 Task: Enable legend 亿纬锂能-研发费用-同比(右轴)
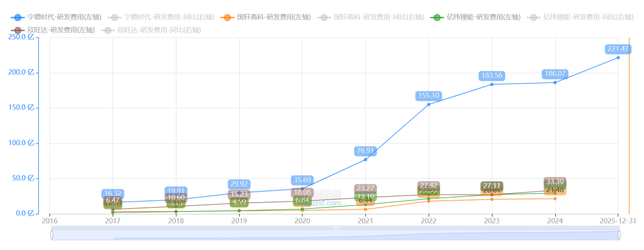tap(580, 17)
